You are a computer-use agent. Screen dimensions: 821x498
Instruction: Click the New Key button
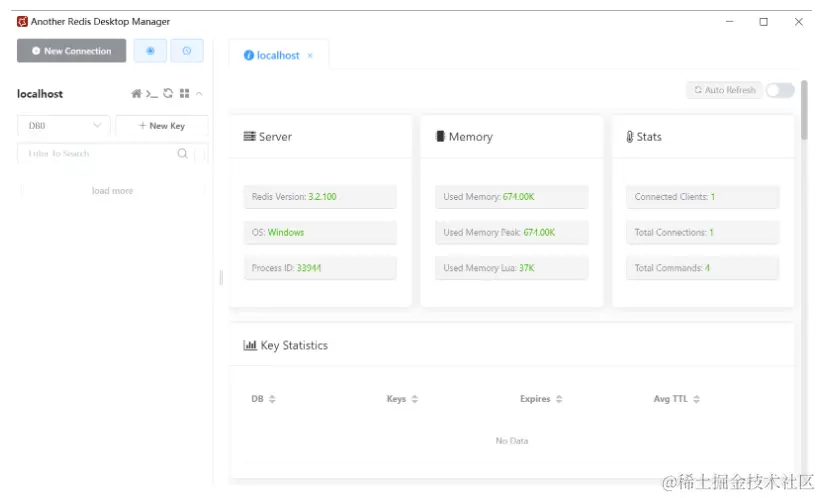pyautogui.click(x=162, y=126)
